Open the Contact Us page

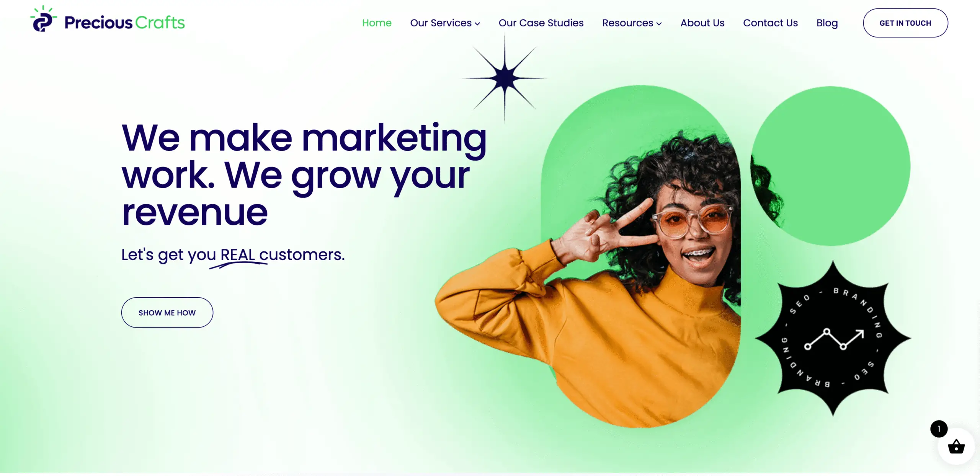coord(770,23)
